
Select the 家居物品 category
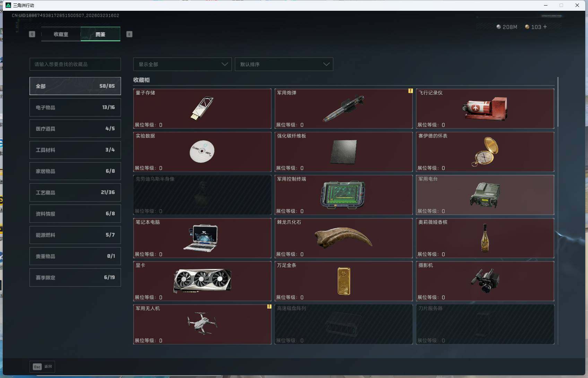tap(75, 171)
